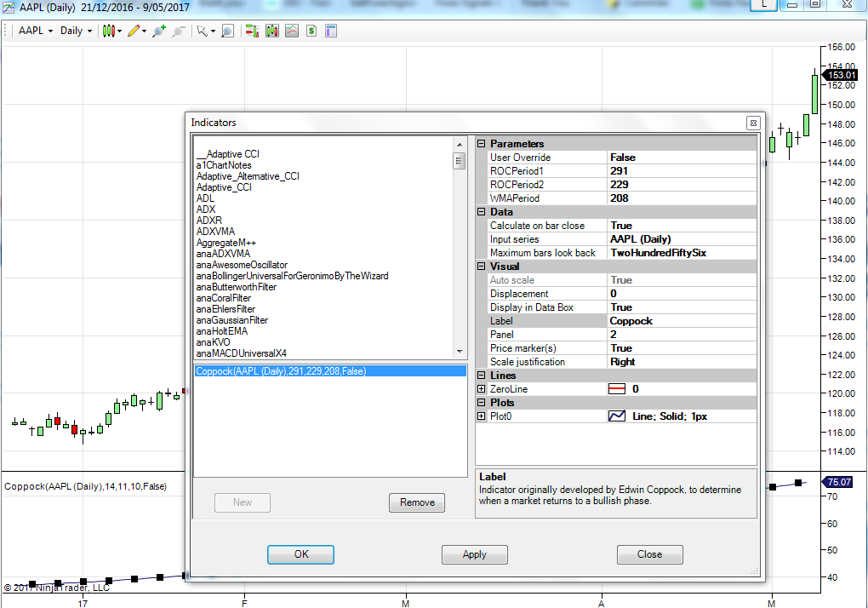This screenshot has height=608, width=868.
Task: Click the OK button
Action: pyautogui.click(x=300, y=554)
